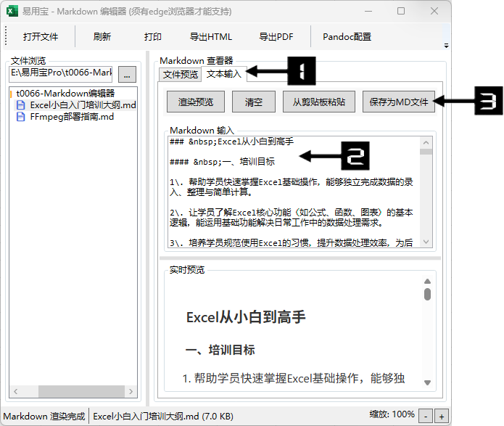This screenshot has height=426, width=504.
Task: Export document via 导出HTML
Action: pos(211,37)
